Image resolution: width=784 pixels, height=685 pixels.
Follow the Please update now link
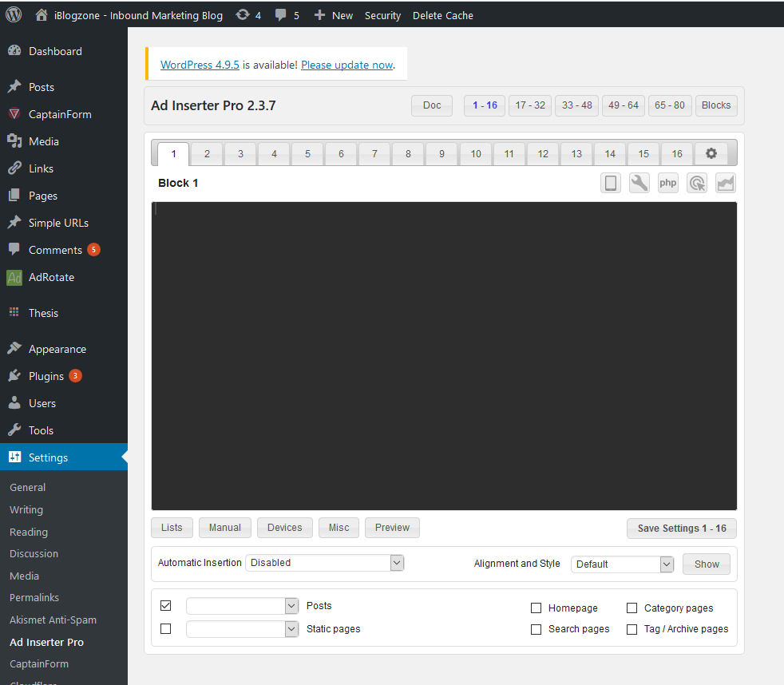pyautogui.click(x=347, y=65)
